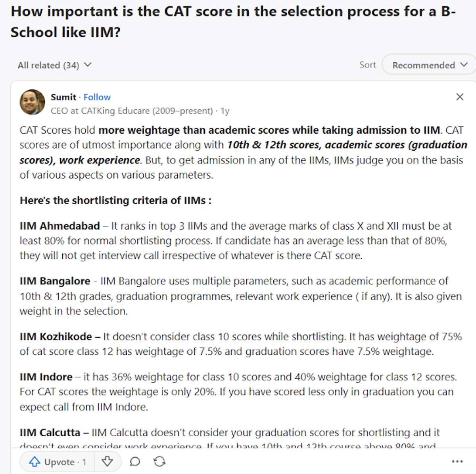This screenshot has width=476, height=474.
Task: Click the 1y answer timestamp
Action: 225,111
